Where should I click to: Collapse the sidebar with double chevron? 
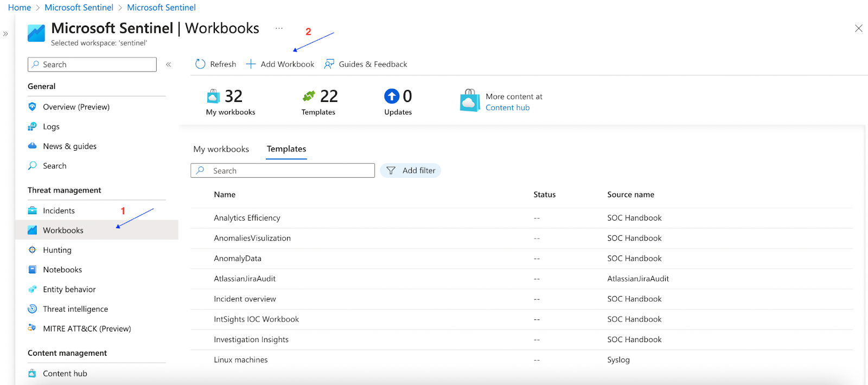(x=168, y=64)
